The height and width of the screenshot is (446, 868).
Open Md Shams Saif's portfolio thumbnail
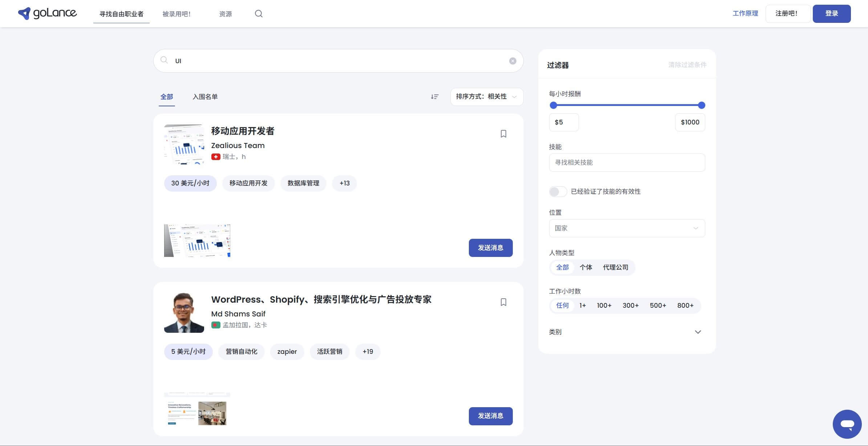point(197,409)
